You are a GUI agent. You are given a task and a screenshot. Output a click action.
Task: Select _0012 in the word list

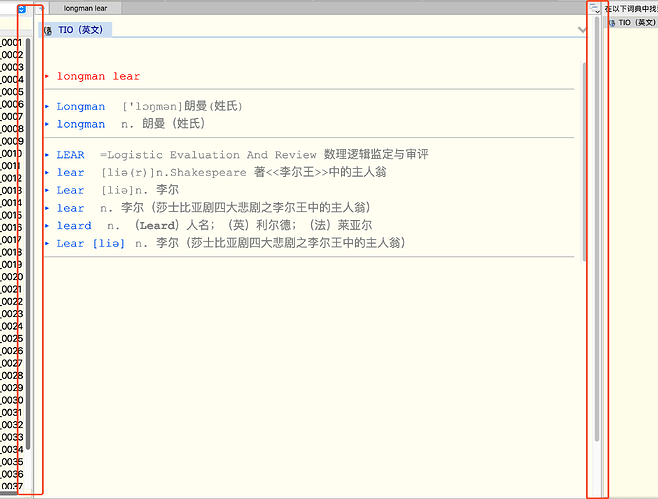[11, 178]
